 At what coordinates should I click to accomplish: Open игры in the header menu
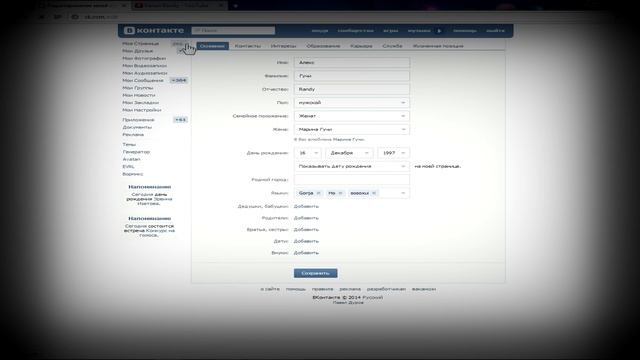coord(391,31)
